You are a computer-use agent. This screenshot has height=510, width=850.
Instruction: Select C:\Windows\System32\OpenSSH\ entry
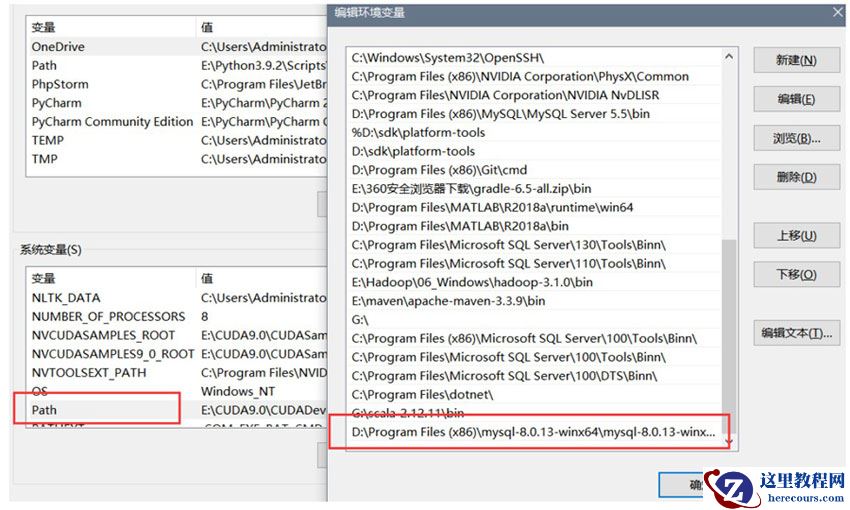(535, 57)
